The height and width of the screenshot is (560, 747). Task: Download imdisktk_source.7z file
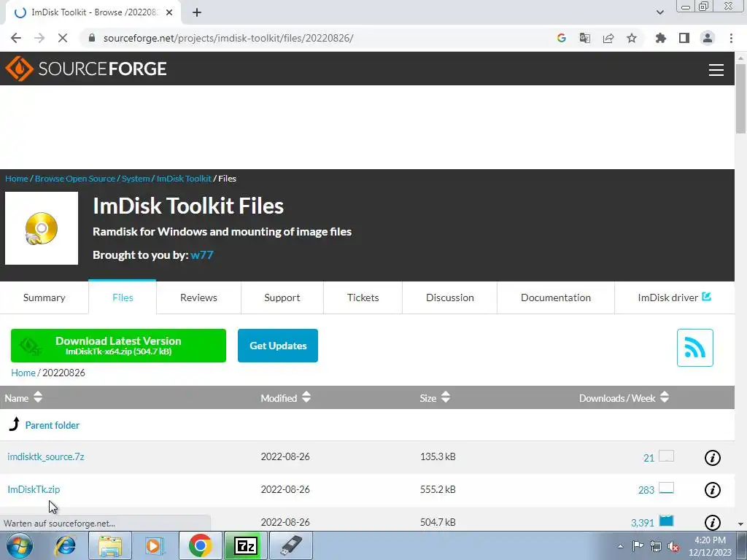point(46,456)
